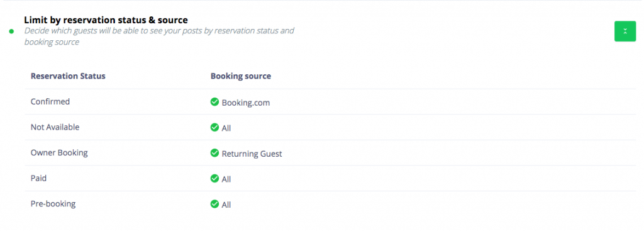Click the All source in Paid row
Screen dimensions: 644x231
(x=226, y=179)
